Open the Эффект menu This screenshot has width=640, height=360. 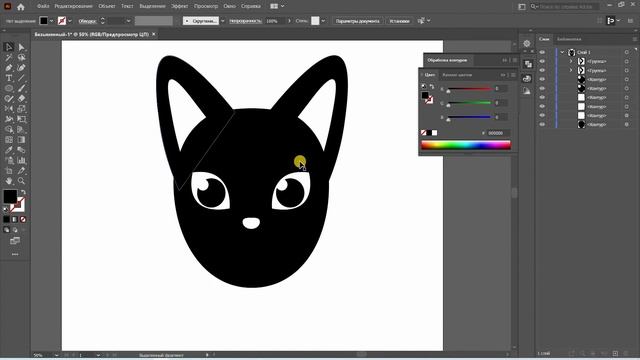point(180,7)
